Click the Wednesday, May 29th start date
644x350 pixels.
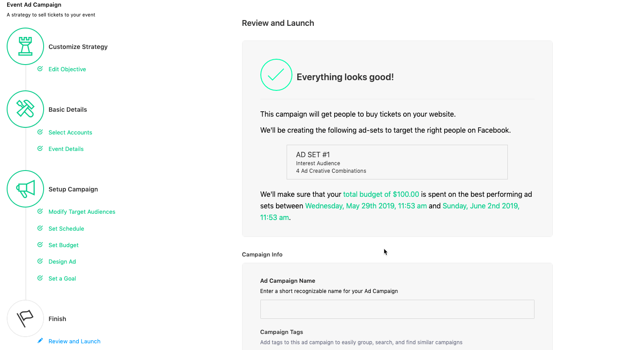coord(366,206)
